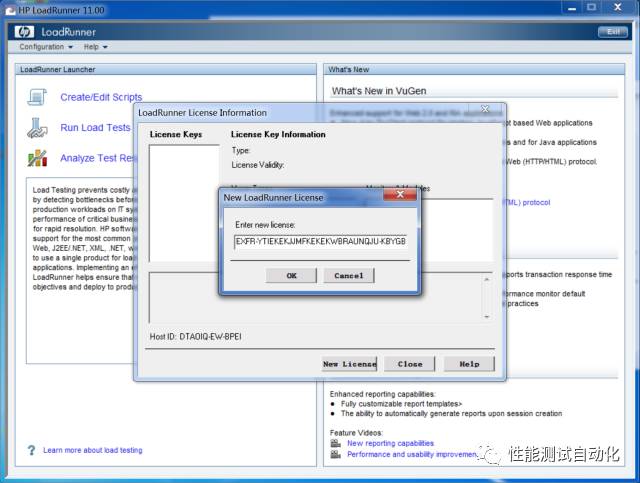Open the Help menu
The image size is (640, 483).
pyautogui.click(x=96, y=47)
